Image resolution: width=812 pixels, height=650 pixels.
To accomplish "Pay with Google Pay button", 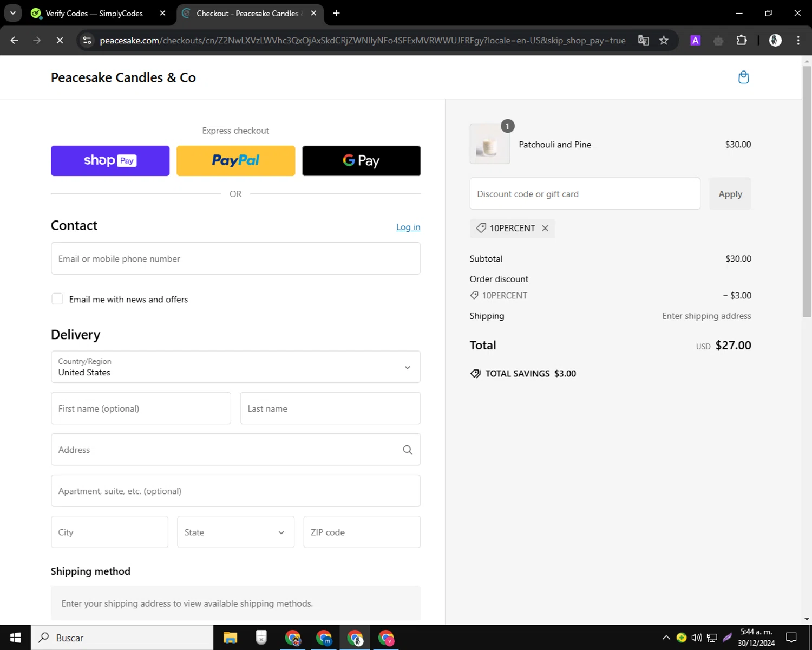I will (x=361, y=161).
